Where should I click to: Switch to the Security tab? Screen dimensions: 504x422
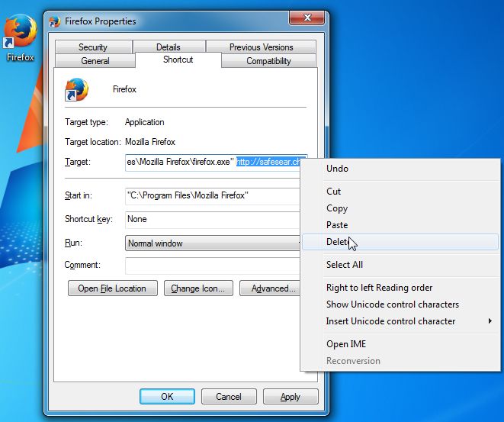click(x=93, y=47)
